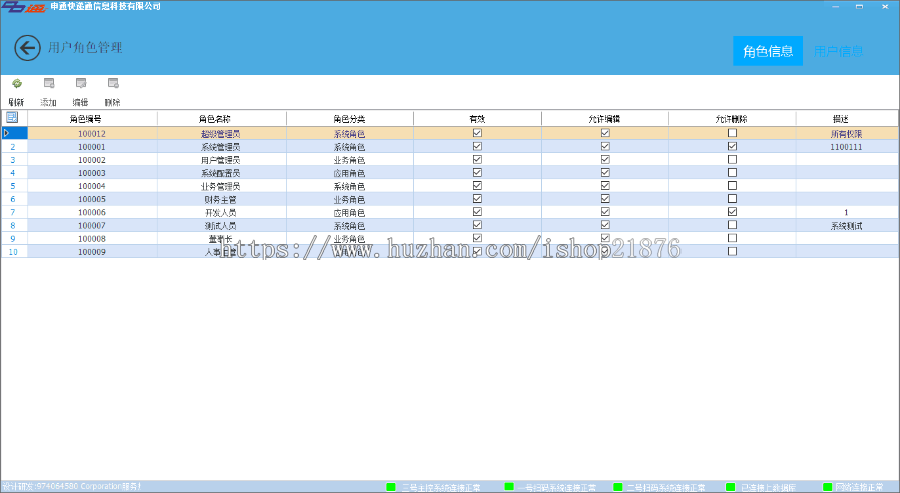Sort by the 角色分类 column header

[349, 119]
